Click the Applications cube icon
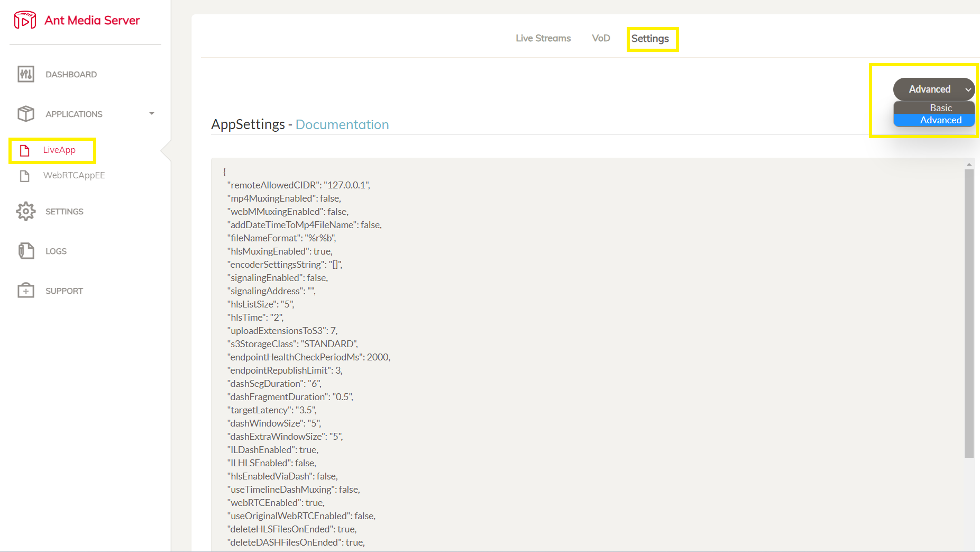 pyautogui.click(x=25, y=114)
